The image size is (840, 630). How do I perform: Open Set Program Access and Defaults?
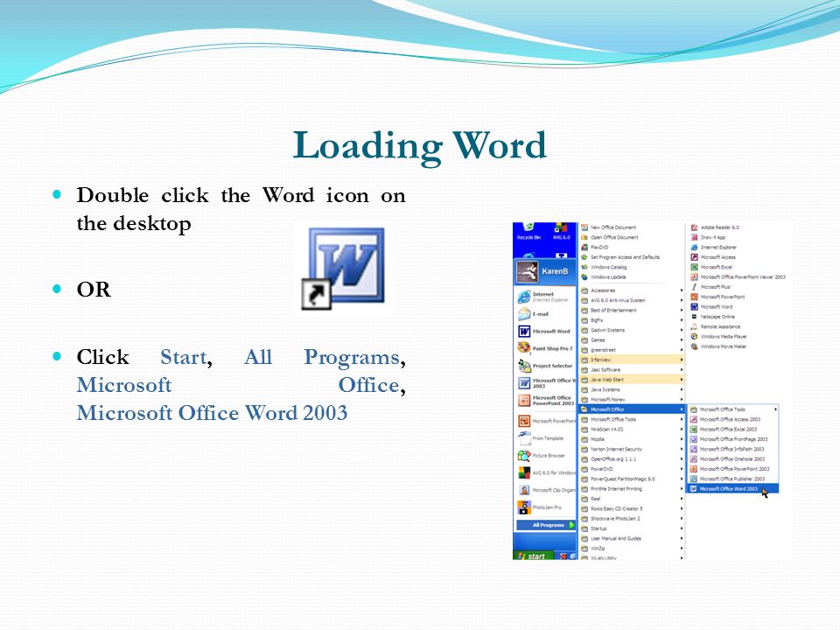(x=620, y=257)
